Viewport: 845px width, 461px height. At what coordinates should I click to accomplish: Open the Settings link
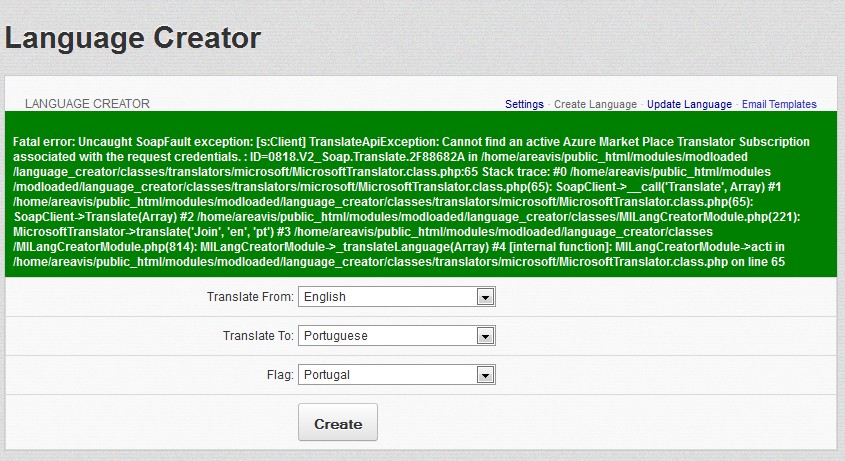click(524, 104)
